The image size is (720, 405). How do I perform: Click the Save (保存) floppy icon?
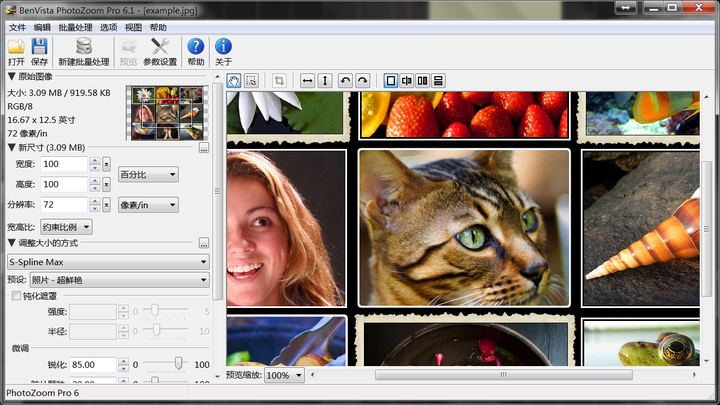point(39,47)
